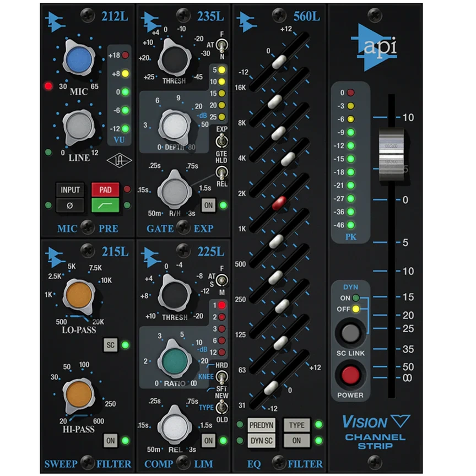Click the Vision Channel Strip logo
The height and width of the screenshot is (476, 476).
point(376,432)
